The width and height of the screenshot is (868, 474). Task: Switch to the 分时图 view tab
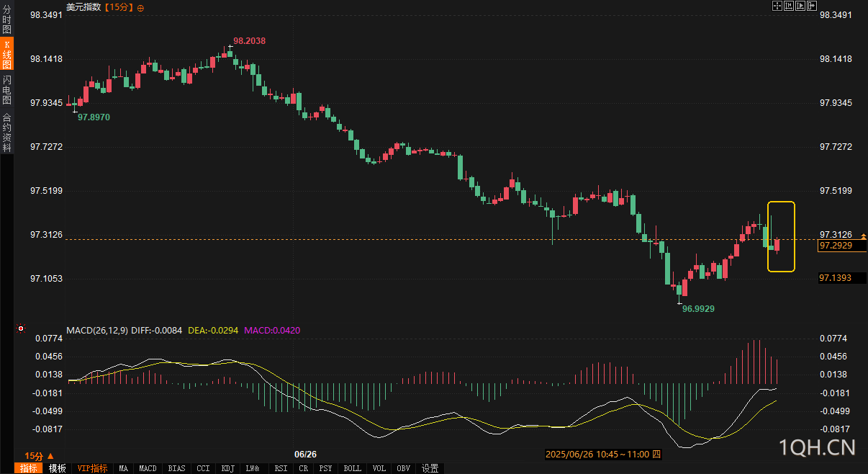click(6, 20)
